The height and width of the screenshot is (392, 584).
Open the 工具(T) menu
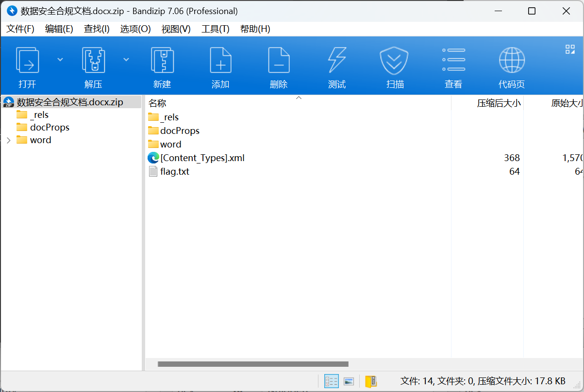coord(216,29)
